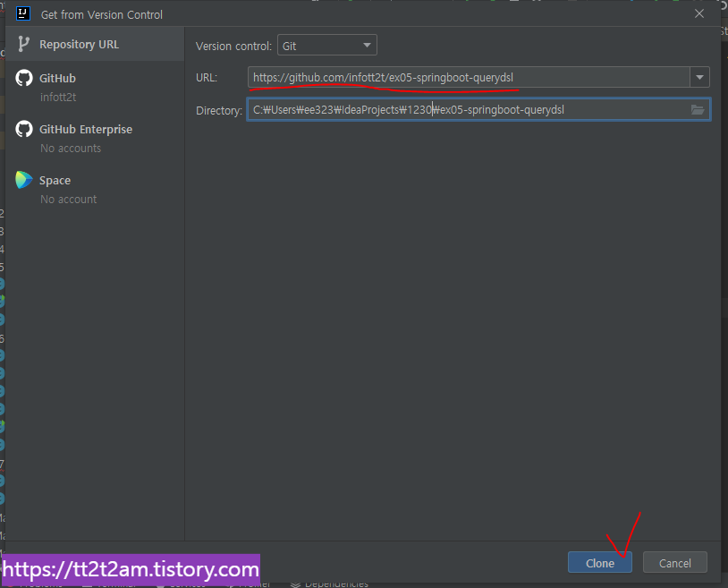Select the GitHub infott2t account entry
The height and width of the screenshot is (588, 728).
click(95, 87)
